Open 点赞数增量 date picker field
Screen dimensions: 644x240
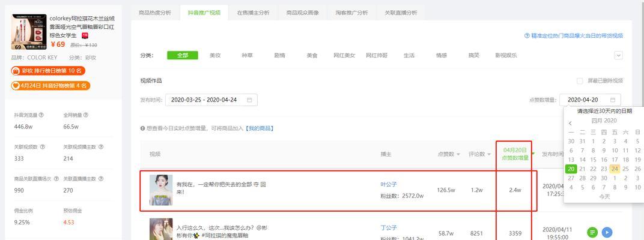pyautogui.click(x=590, y=100)
